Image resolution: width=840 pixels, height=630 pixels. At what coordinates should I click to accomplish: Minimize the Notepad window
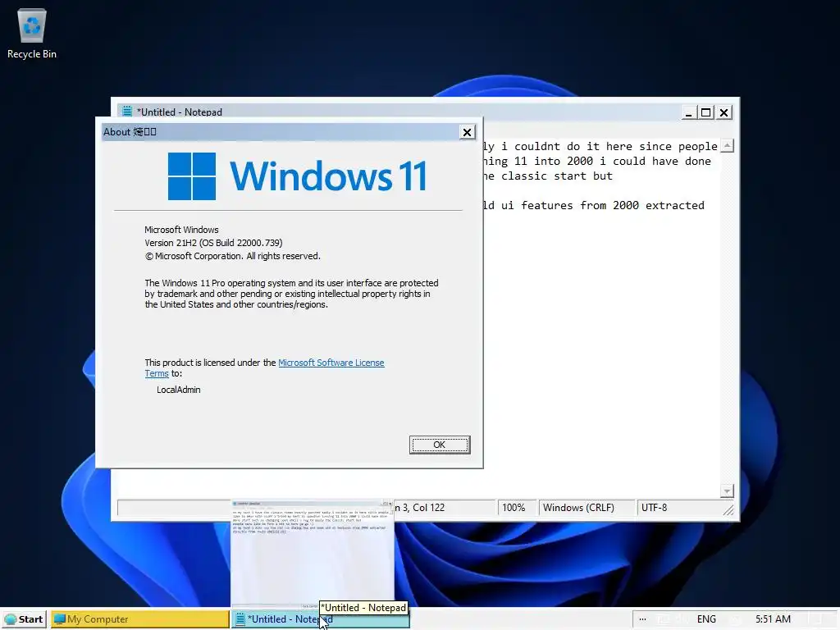(x=689, y=112)
